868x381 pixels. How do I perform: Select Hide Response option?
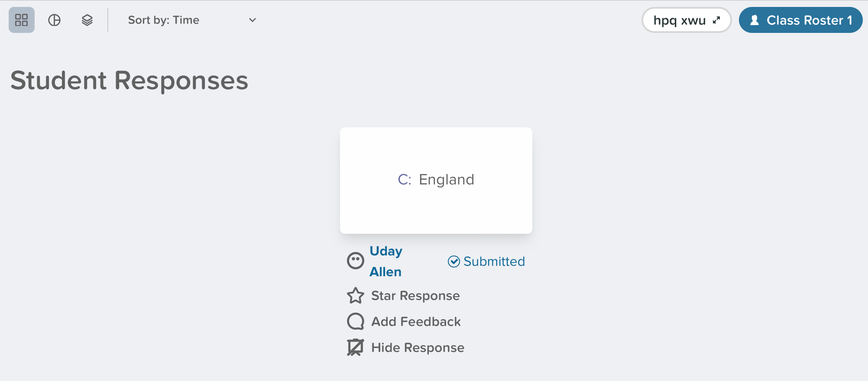418,348
